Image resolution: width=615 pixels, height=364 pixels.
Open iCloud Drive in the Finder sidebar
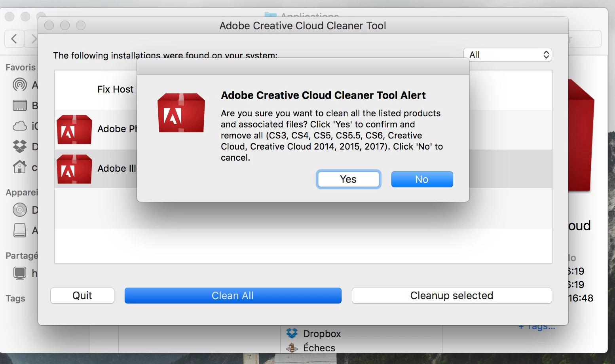point(20,126)
